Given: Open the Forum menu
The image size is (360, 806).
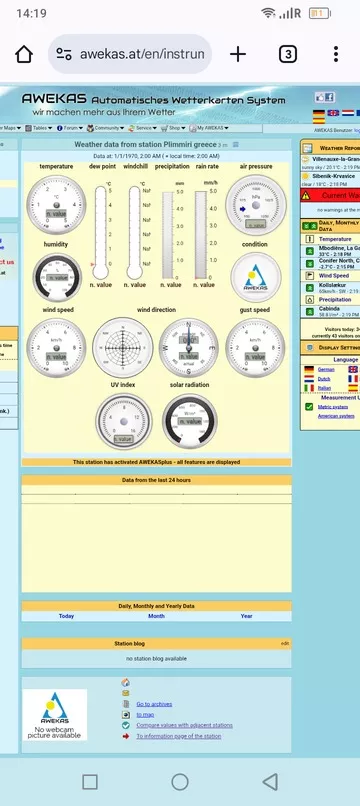Looking at the screenshot, I should tap(70, 128).
